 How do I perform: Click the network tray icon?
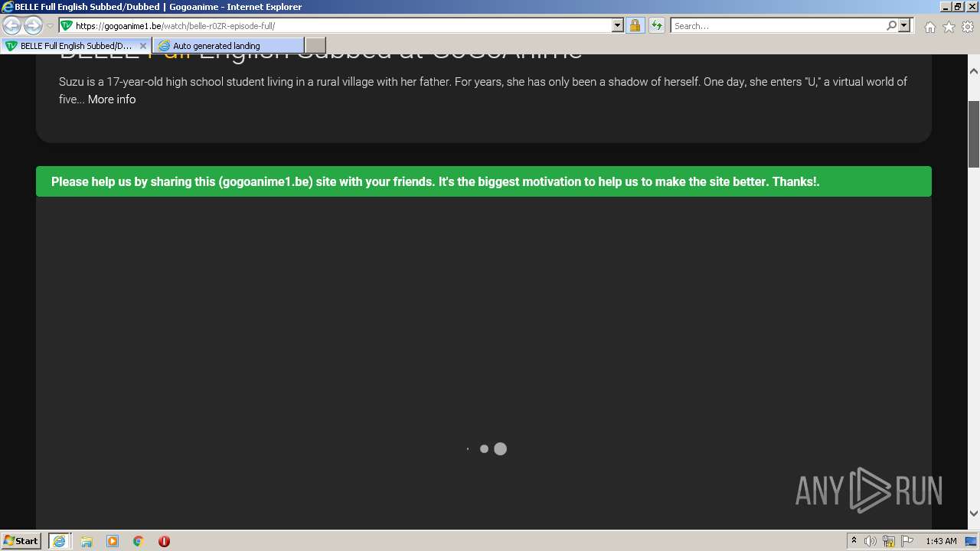tap(889, 541)
